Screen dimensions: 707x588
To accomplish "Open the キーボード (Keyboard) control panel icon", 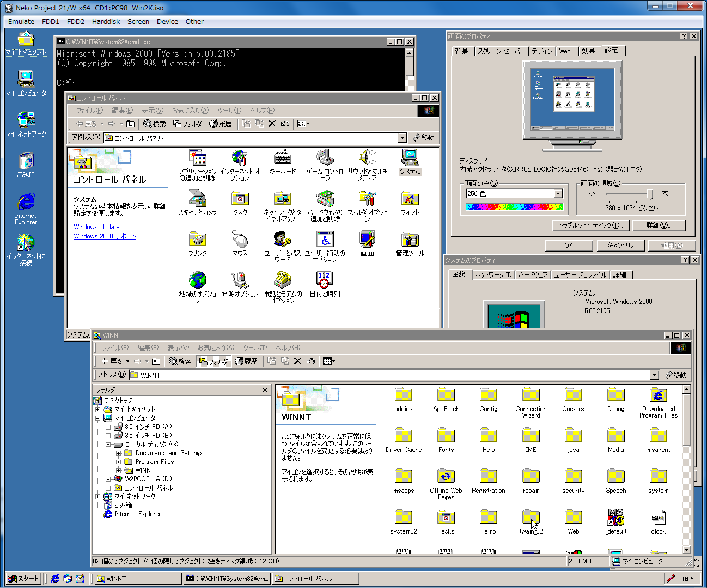I will pos(282,158).
